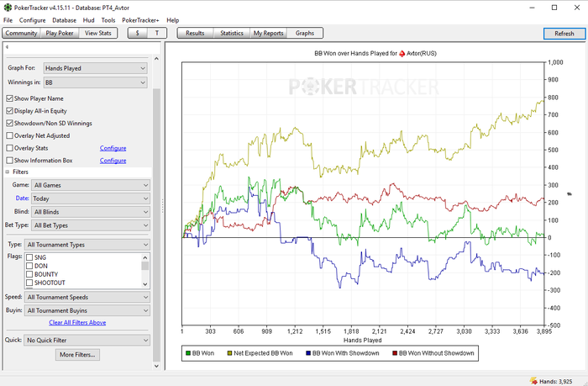
Task: Open the Tools menu
Action: tap(108, 20)
